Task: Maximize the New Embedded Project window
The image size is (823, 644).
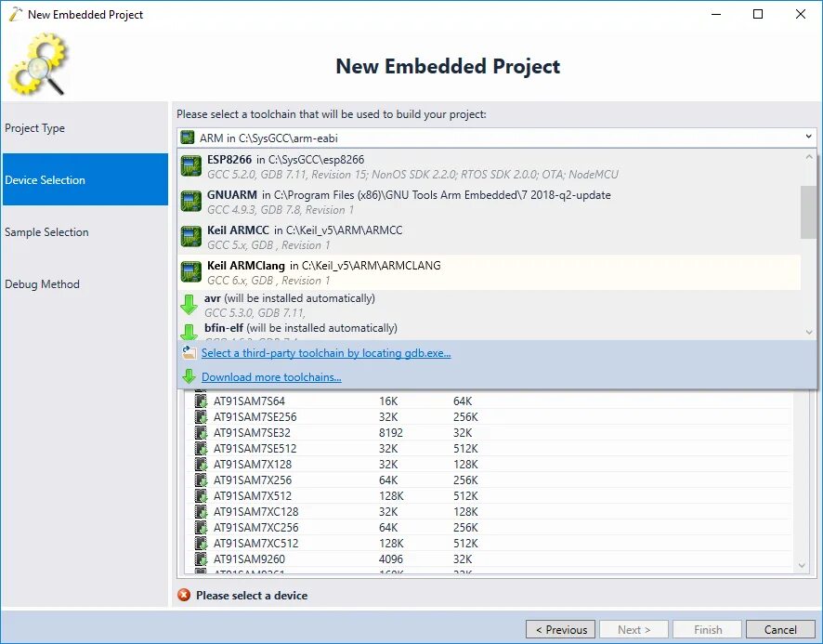Action: tap(757, 14)
